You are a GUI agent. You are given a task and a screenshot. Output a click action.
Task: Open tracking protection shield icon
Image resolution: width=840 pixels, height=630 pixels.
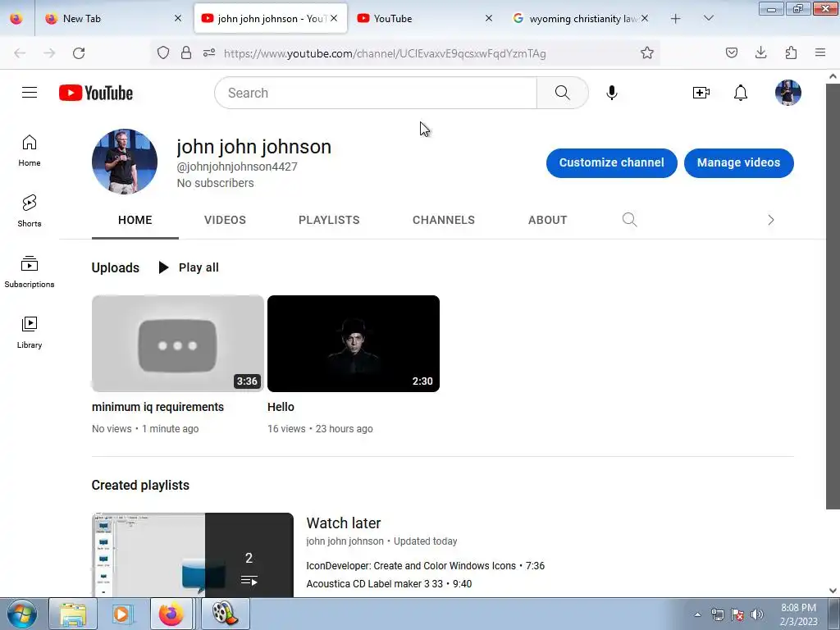click(x=163, y=53)
